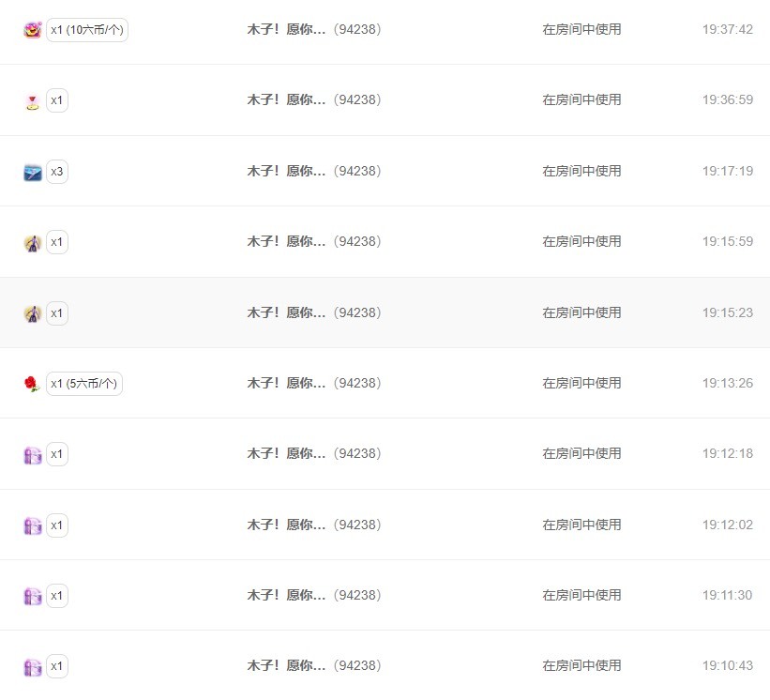770x700 pixels.
Task: Click the timestamp 19:13:26
Action: pos(727,383)
